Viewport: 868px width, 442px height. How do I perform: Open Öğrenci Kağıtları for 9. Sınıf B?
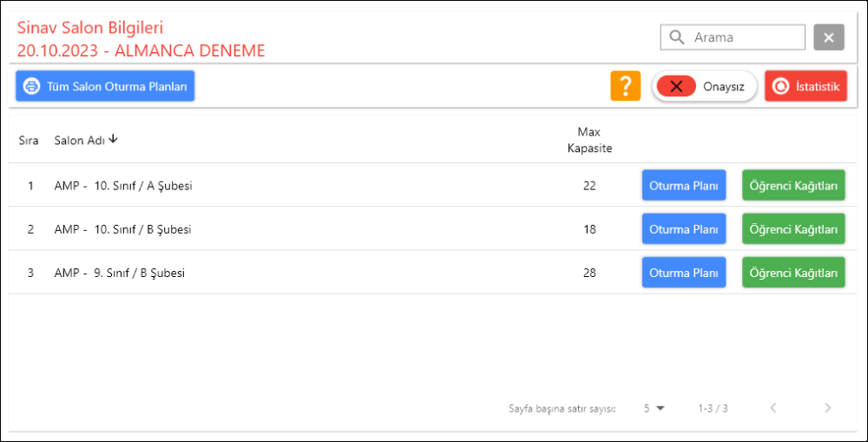click(792, 273)
